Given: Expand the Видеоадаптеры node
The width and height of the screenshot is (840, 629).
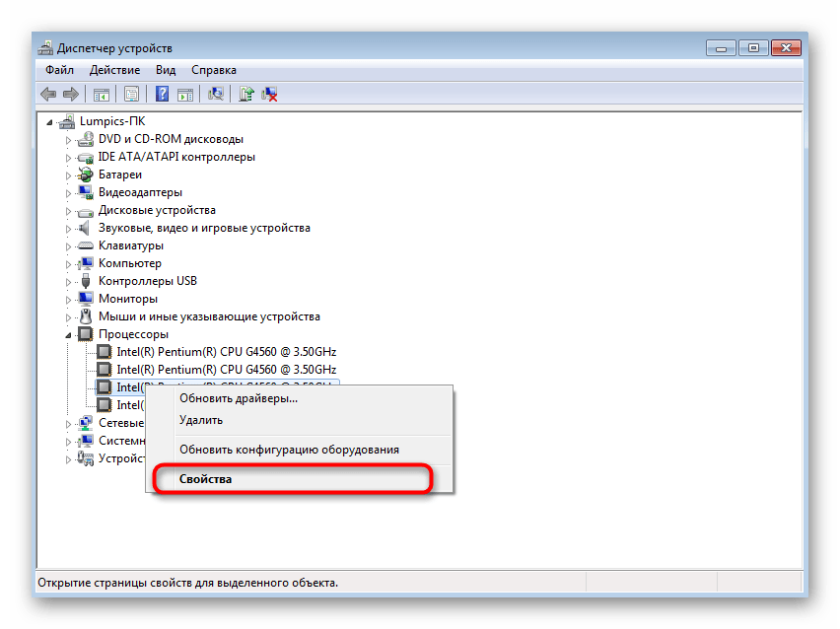Looking at the screenshot, I should tap(68, 193).
